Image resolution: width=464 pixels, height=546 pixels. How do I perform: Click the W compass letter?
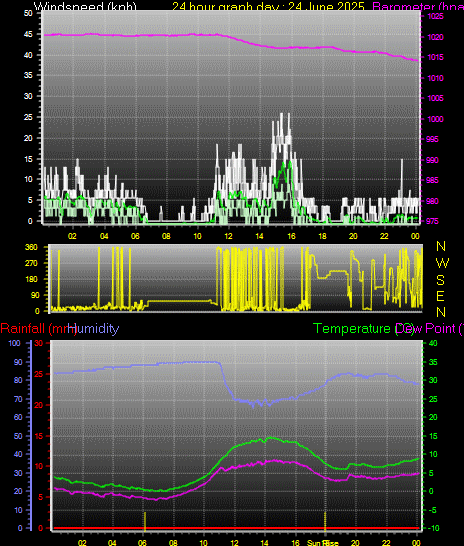442,263
